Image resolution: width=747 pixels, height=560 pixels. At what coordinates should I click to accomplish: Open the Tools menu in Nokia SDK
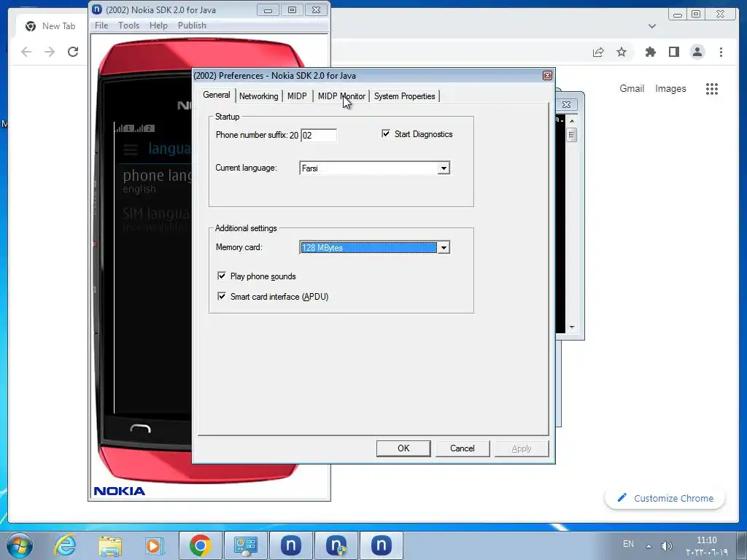point(128,26)
